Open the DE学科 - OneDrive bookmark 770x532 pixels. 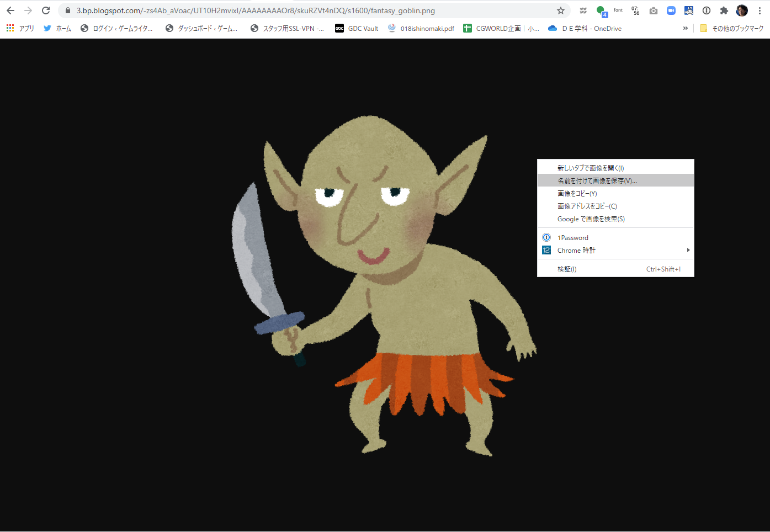pos(585,28)
